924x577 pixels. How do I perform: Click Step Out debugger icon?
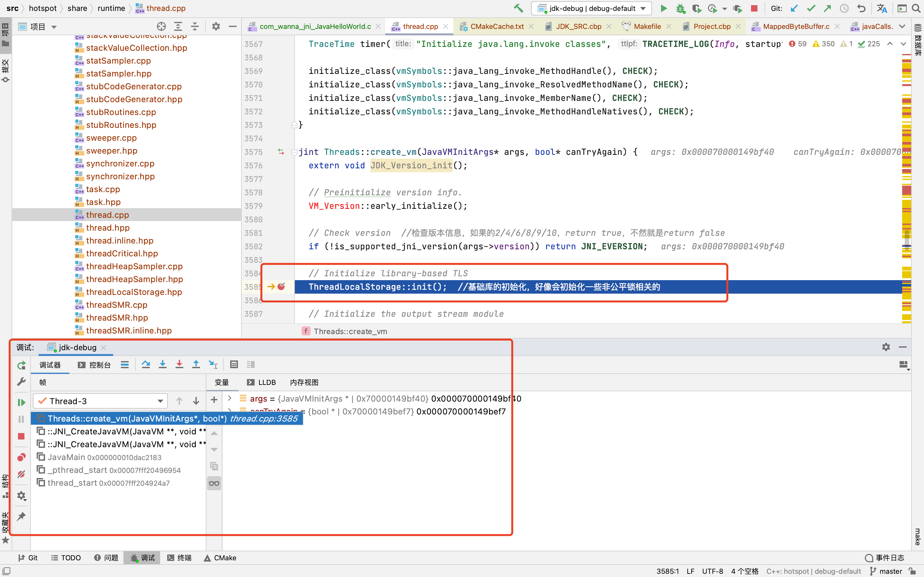point(196,364)
